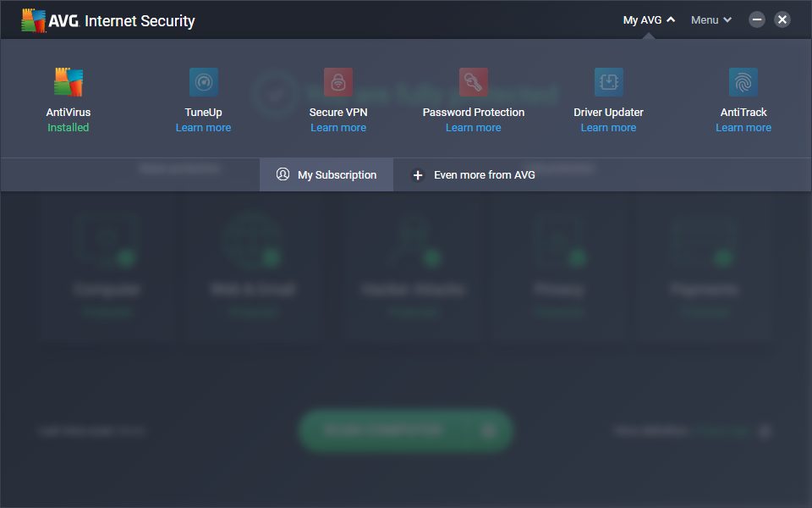Select the AntiTrack fingerprint icon
This screenshot has height=508, width=812.
click(x=743, y=83)
